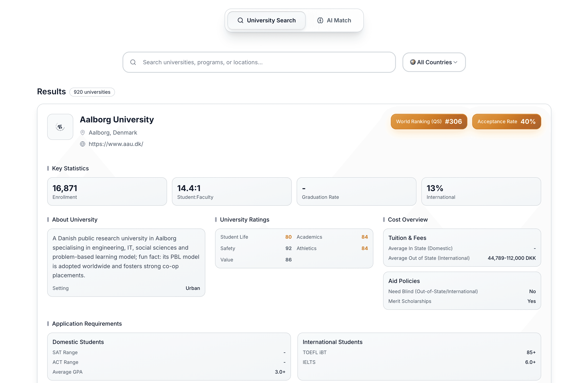Click the 920 universities results badge

pyautogui.click(x=92, y=92)
